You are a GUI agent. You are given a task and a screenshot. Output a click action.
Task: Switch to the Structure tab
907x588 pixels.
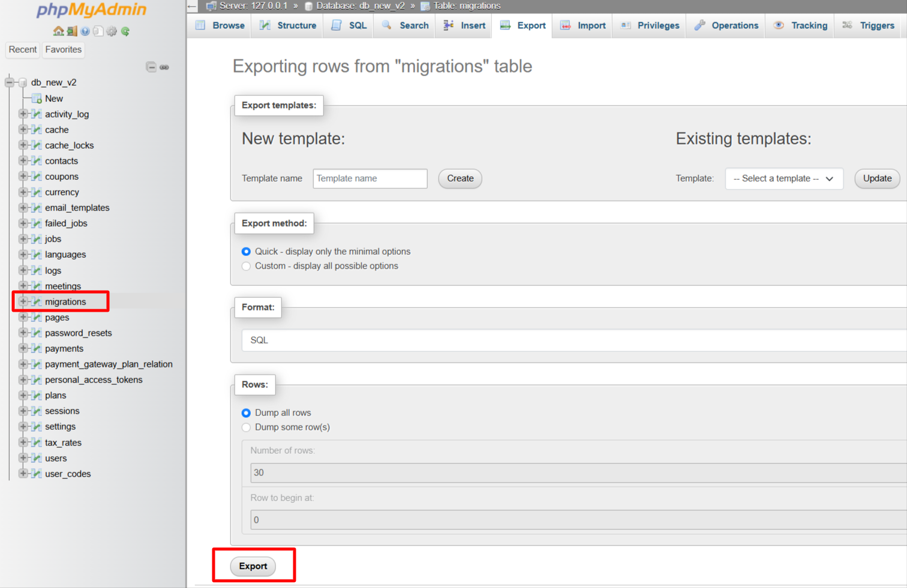[x=289, y=26]
